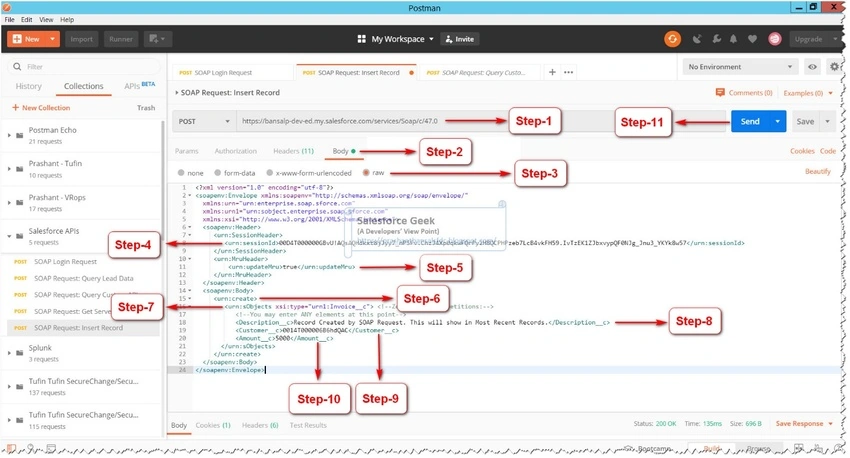Click the My Workspace grid icon

pos(362,39)
